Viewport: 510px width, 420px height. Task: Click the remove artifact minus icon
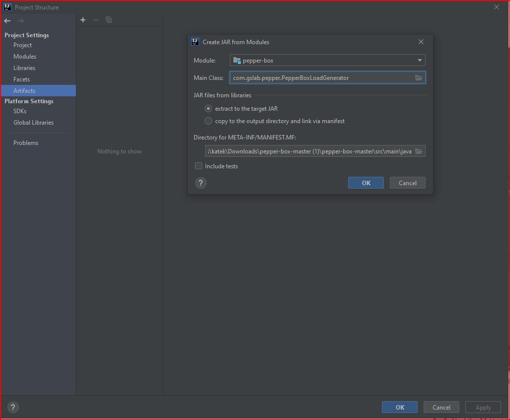tap(95, 20)
